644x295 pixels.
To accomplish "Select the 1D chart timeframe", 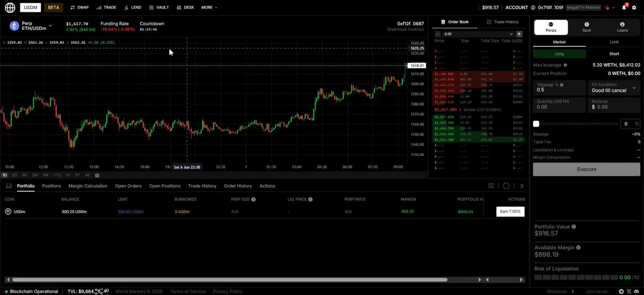I will pos(5,175).
